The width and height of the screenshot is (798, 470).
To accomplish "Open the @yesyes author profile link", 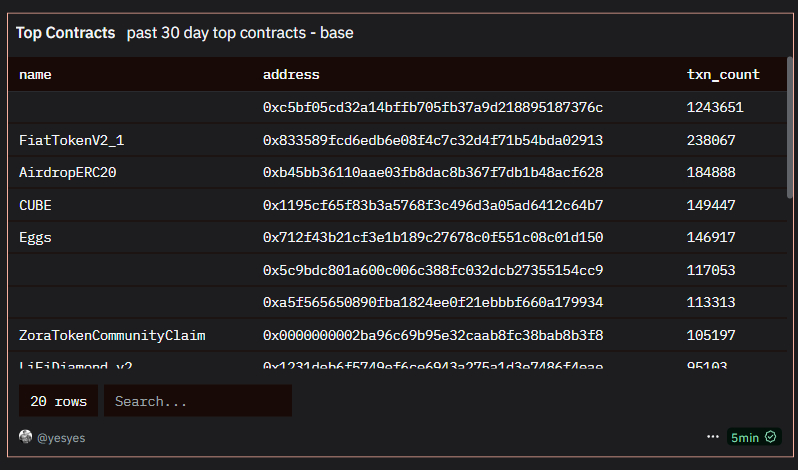I will click(x=61, y=438).
